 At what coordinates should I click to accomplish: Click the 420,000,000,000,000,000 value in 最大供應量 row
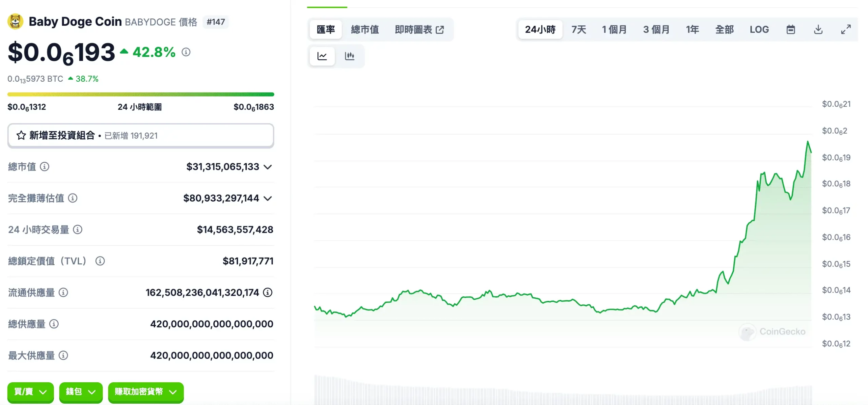tap(212, 356)
